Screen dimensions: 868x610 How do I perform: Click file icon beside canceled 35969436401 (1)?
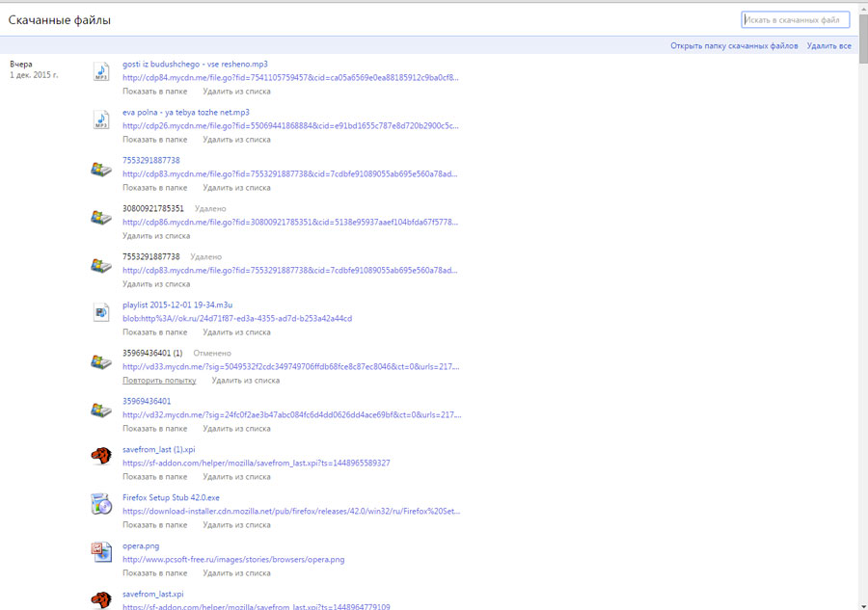(x=101, y=362)
